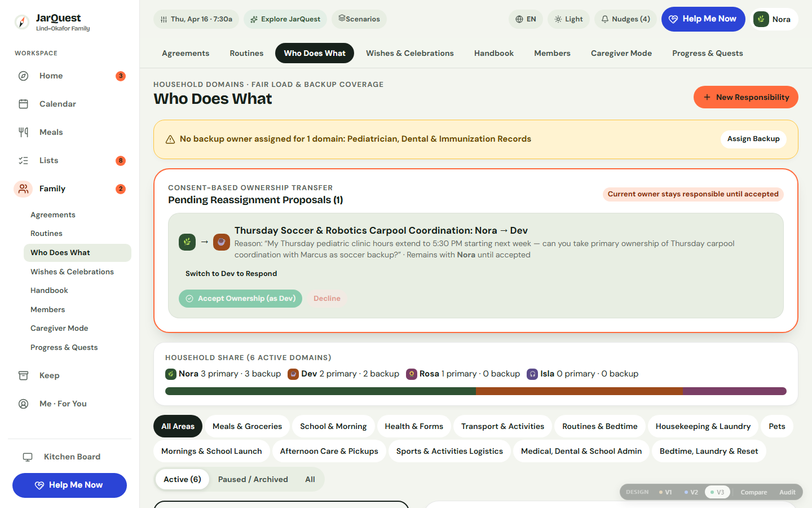Open the Lists checklist icon

(23, 160)
